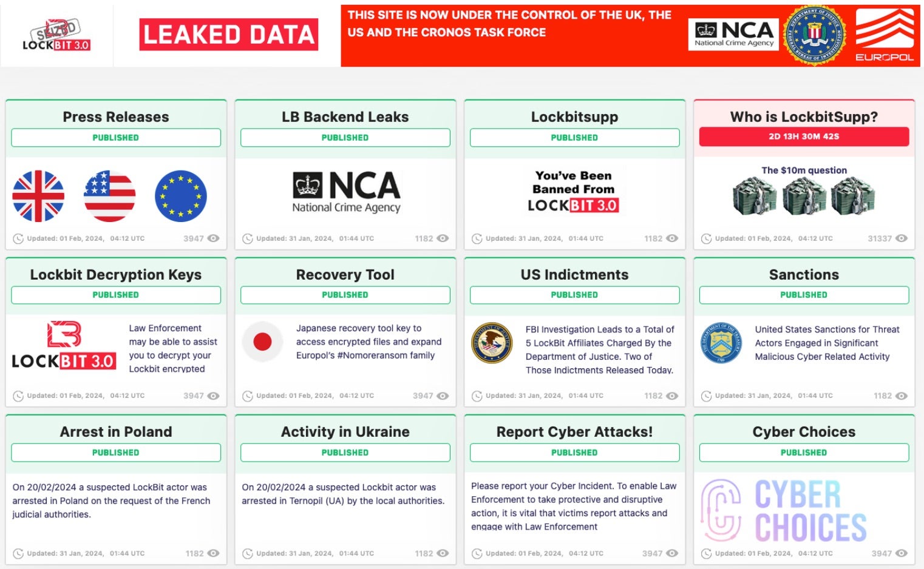This screenshot has width=924, height=569.
Task: Click the countdown timer on Who is LockbitSupp
Action: (x=804, y=136)
